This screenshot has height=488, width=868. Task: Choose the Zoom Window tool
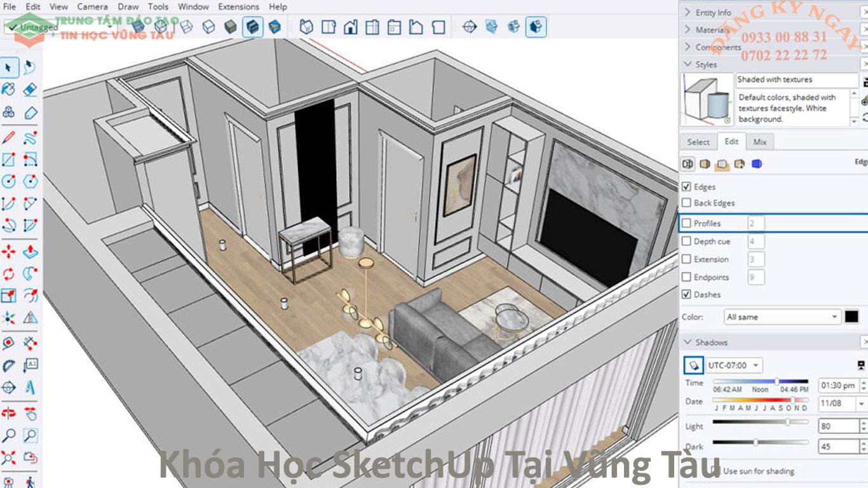click(x=30, y=435)
